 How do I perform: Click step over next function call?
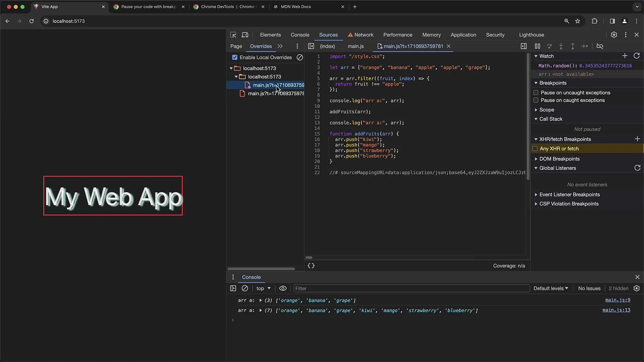tap(549, 46)
